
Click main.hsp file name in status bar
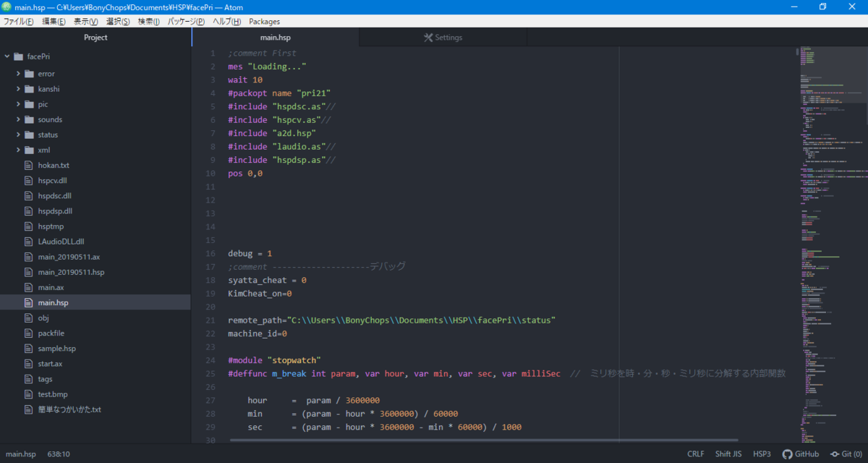[20, 454]
